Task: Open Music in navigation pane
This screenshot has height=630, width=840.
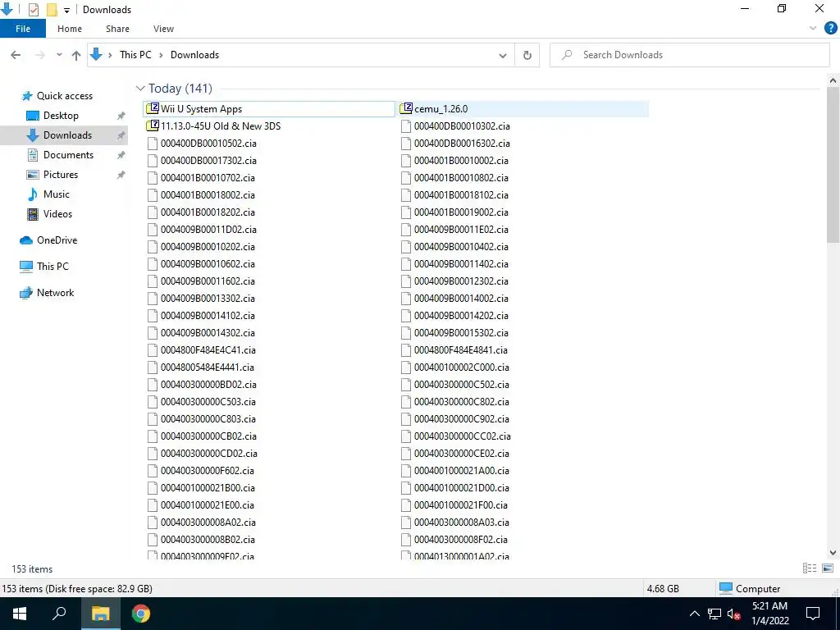Action: [x=57, y=194]
